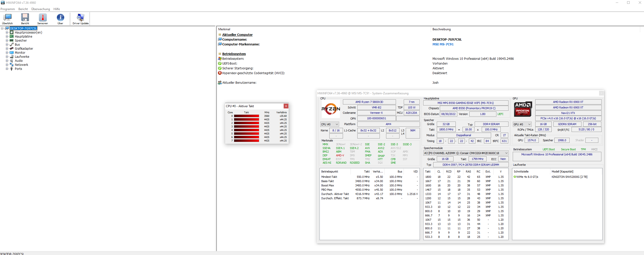Expand the Hauptprozessor(en) tree node

(x=7, y=33)
